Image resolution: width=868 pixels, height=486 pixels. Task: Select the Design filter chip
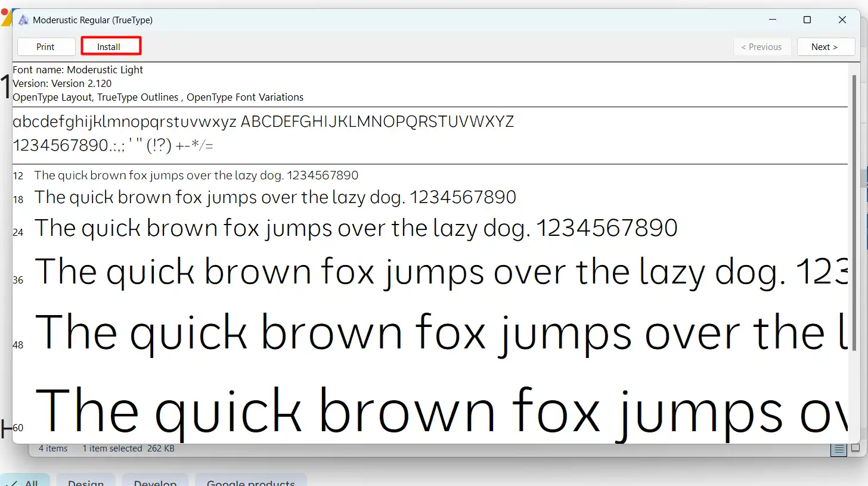[86, 481]
